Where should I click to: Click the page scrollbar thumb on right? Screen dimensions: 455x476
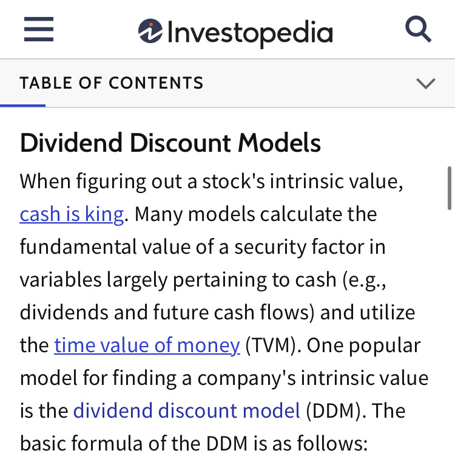click(450, 187)
